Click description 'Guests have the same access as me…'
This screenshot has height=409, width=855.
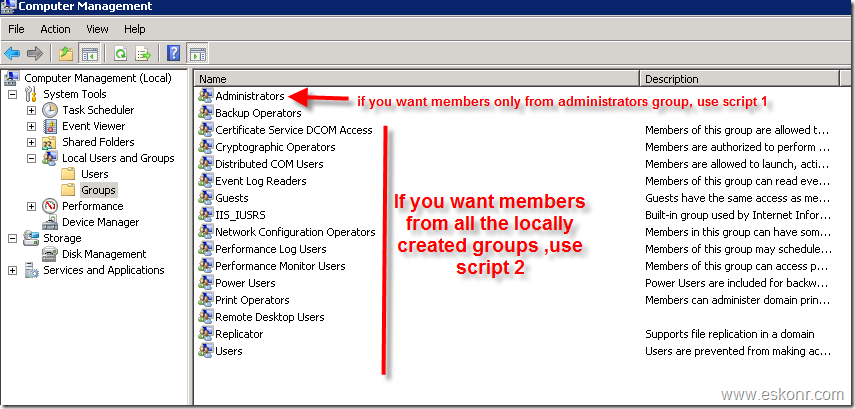(738, 198)
